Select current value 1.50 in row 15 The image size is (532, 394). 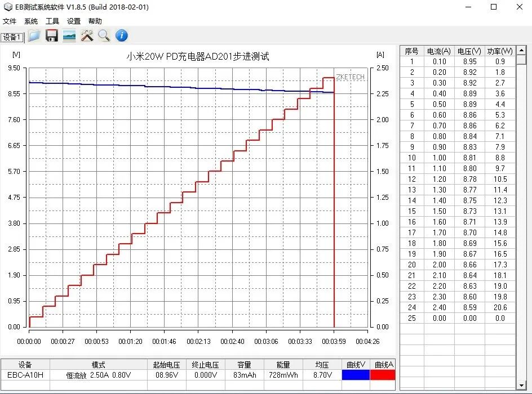point(440,212)
